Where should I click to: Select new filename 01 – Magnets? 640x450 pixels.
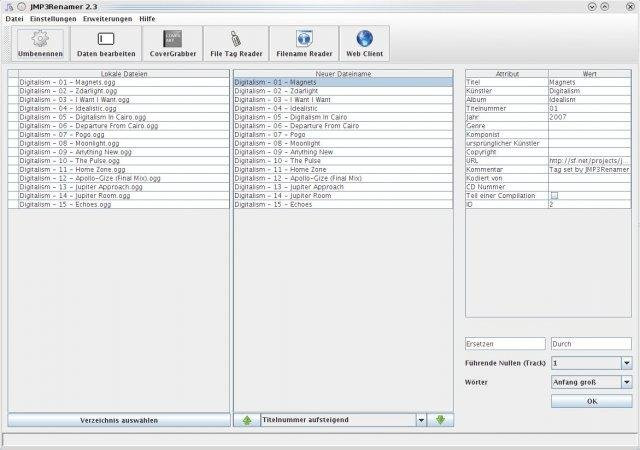[x=343, y=82]
